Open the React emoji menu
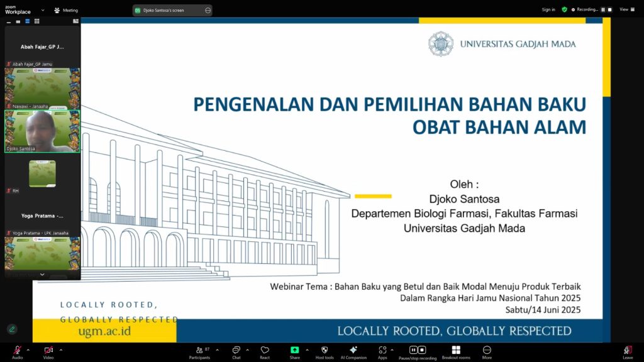644x362 pixels. pyautogui.click(x=265, y=351)
